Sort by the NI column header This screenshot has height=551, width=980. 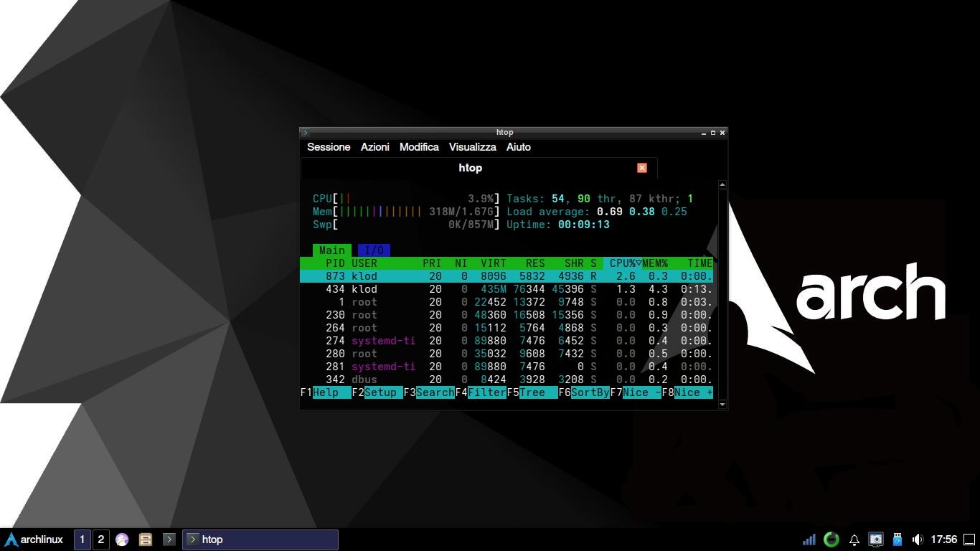coord(461,263)
